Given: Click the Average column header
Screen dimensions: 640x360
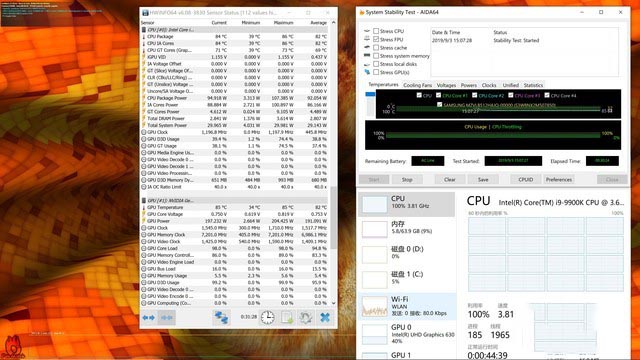Looking at the screenshot, I should pyautogui.click(x=318, y=23).
